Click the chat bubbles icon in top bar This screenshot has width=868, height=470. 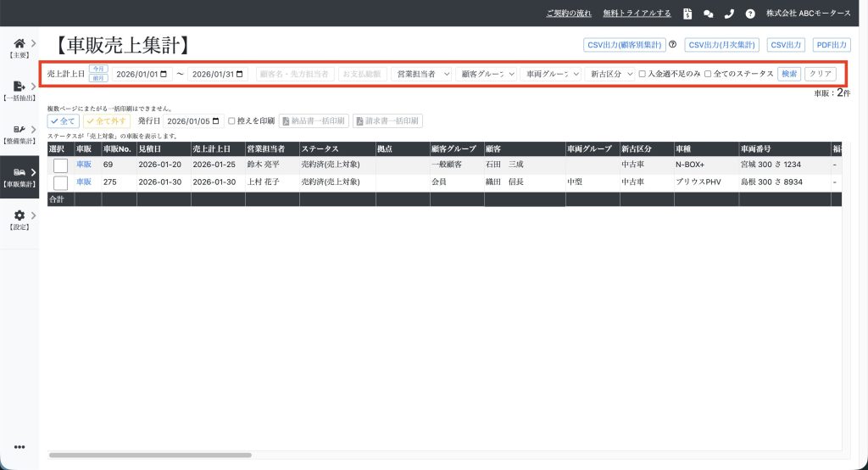pos(709,14)
